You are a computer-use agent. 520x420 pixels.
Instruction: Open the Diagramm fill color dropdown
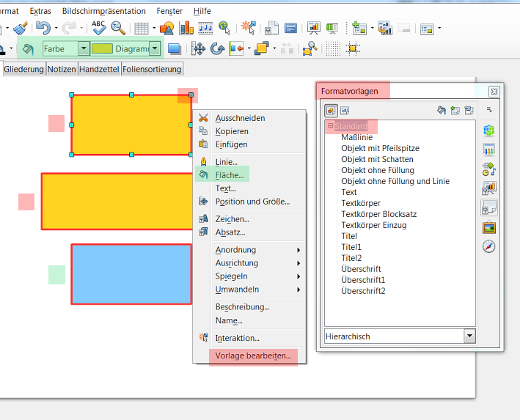[155, 49]
